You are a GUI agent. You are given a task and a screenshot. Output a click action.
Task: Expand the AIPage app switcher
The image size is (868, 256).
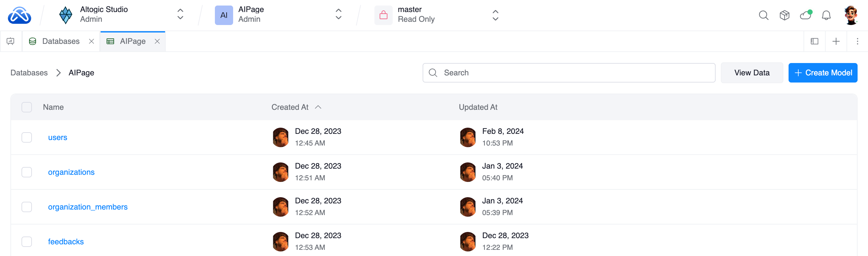338,15
